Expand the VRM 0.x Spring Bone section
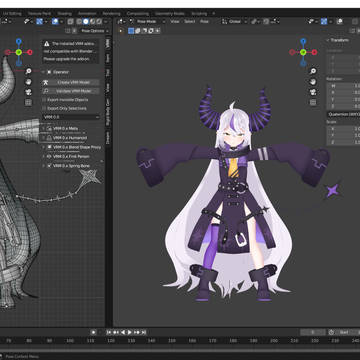 tap(43, 166)
